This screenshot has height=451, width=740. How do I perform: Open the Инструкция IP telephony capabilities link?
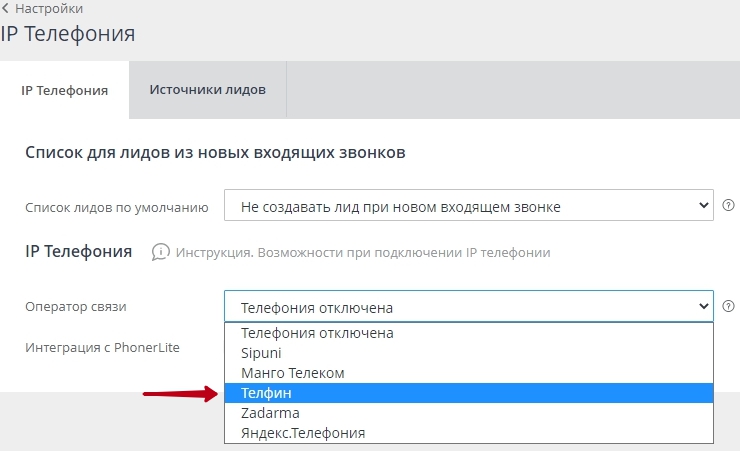(363, 253)
